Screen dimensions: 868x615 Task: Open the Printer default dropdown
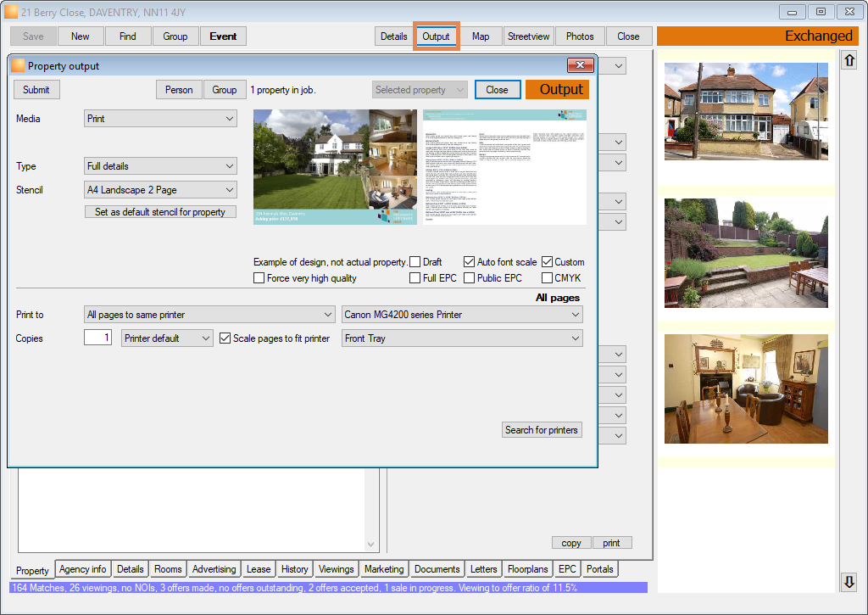click(x=167, y=338)
